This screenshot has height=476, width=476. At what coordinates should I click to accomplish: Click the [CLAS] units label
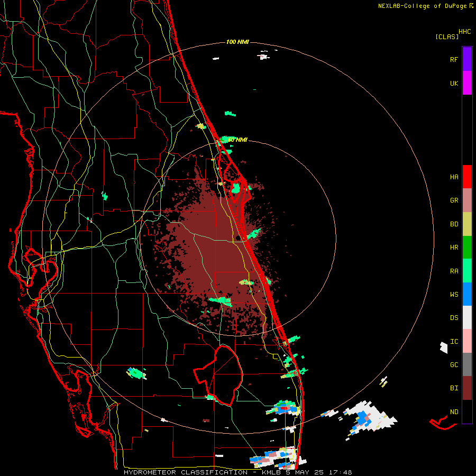point(447,37)
